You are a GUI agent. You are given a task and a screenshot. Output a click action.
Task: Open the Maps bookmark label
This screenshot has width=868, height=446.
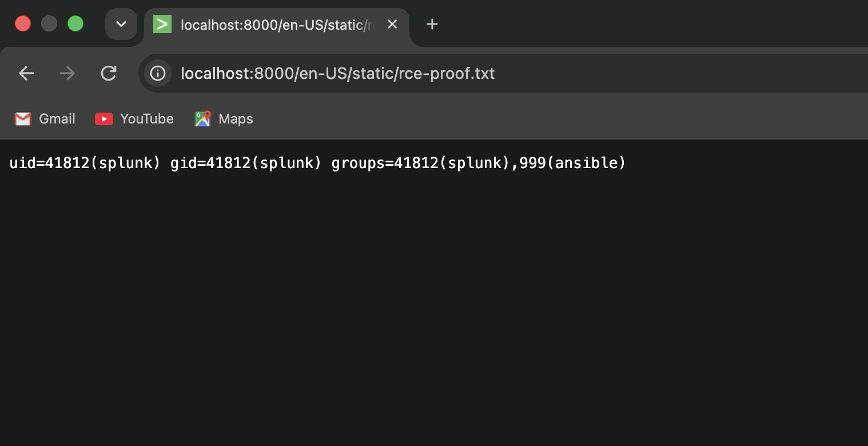pos(236,119)
